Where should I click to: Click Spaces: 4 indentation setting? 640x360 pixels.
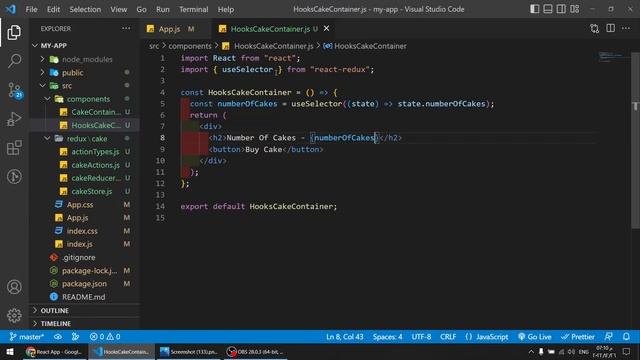387,337
